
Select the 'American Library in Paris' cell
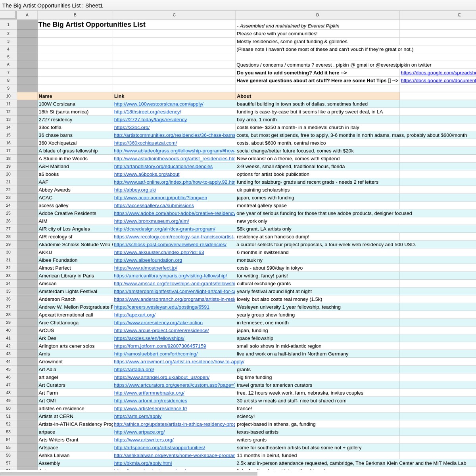point(75,276)
